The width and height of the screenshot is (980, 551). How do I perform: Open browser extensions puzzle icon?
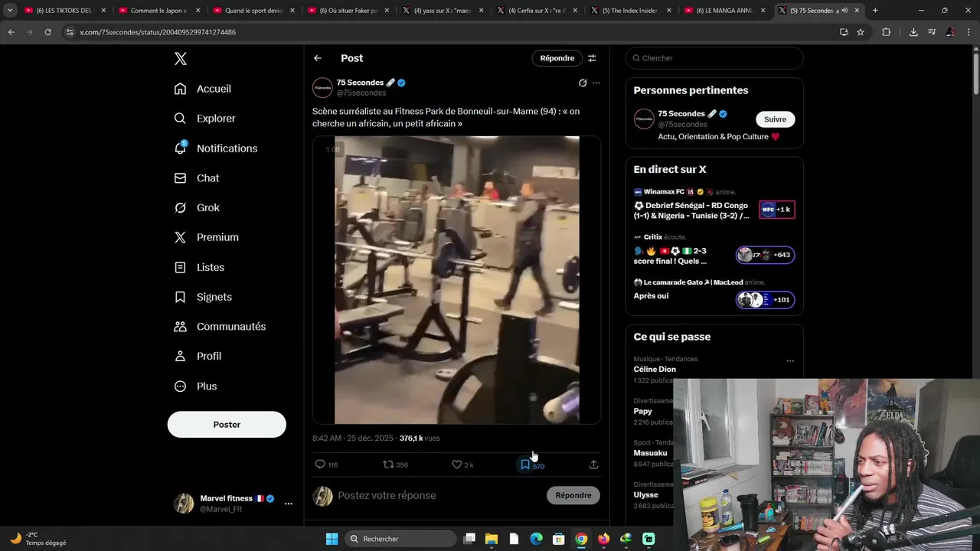(x=887, y=32)
